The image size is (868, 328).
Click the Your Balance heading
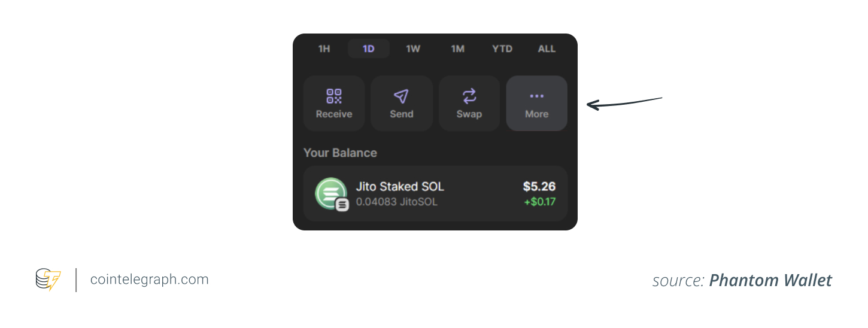(x=340, y=153)
